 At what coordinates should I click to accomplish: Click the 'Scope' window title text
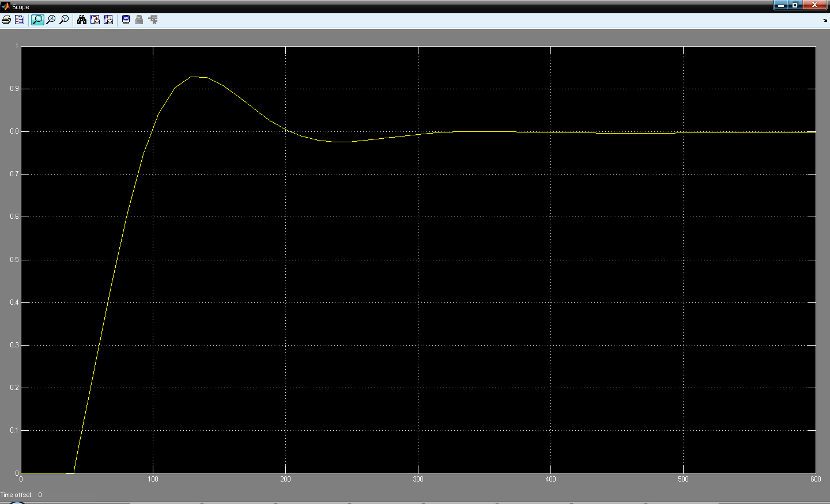pyautogui.click(x=21, y=7)
